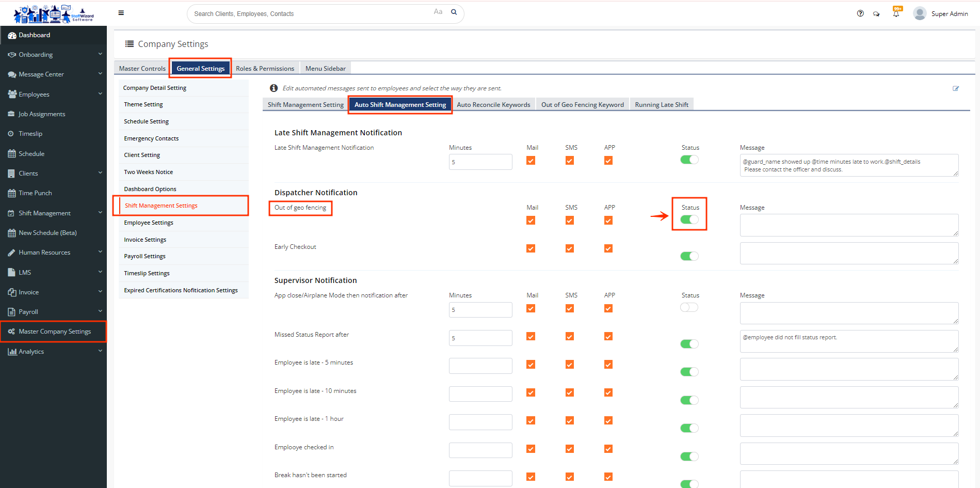Open the notifications bell icon
Image resolution: width=980 pixels, height=488 pixels.
(896, 13)
